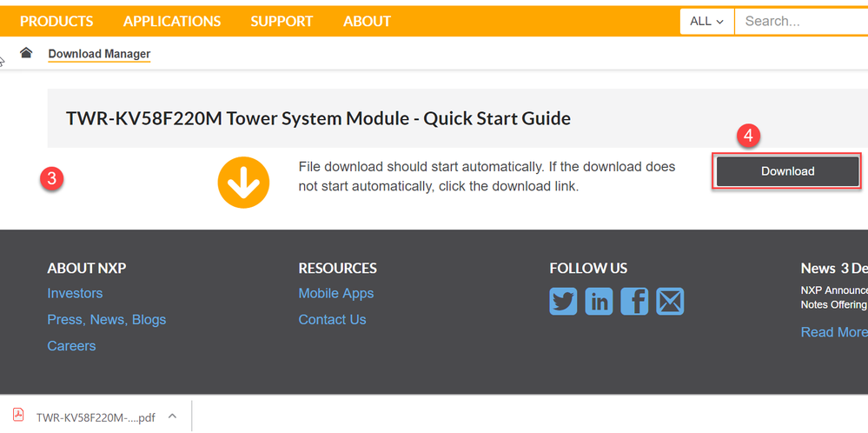Click the RESOURCES footer heading
The image size is (868, 433).
[x=338, y=269]
